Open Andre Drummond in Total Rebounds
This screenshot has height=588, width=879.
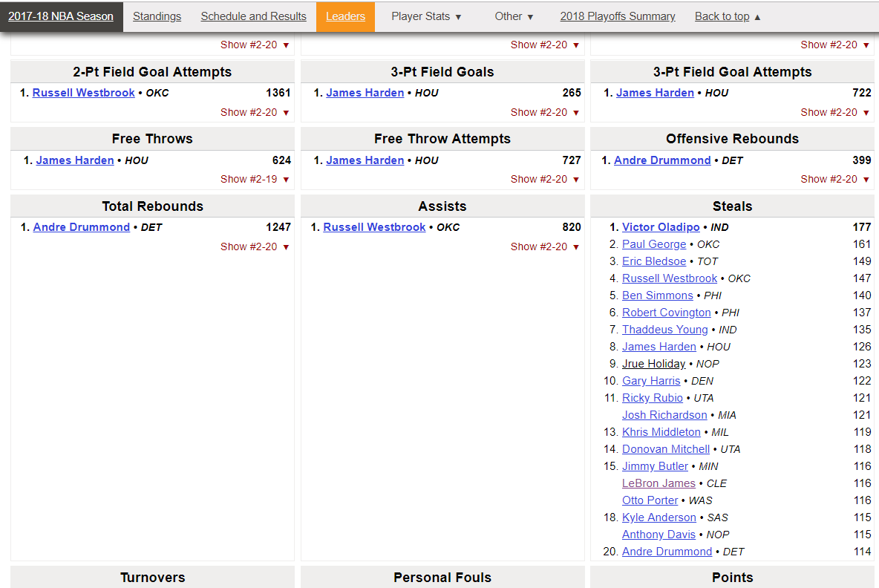click(81, 227)
